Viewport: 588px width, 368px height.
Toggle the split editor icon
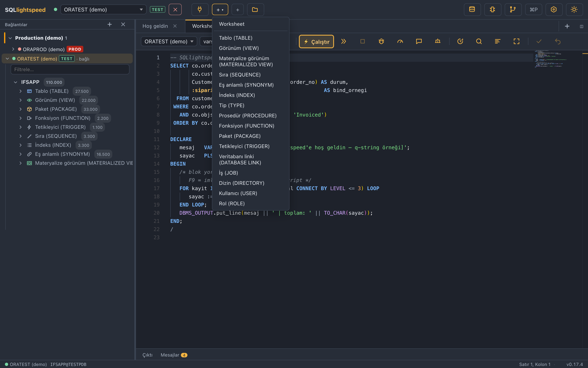pos(581,26)
